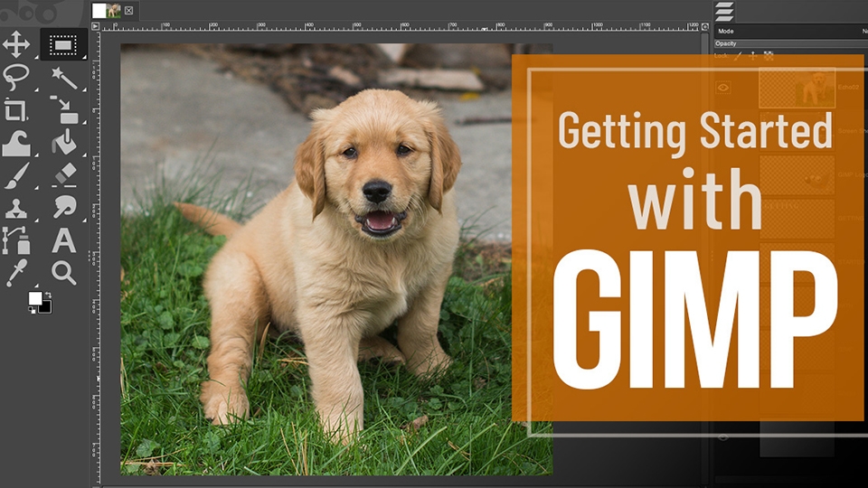Image resolution: width=868 pixels, height=488 pixels.
Task: Select the Echo02 layer thumbnail
Action: (x=797, y=88)
